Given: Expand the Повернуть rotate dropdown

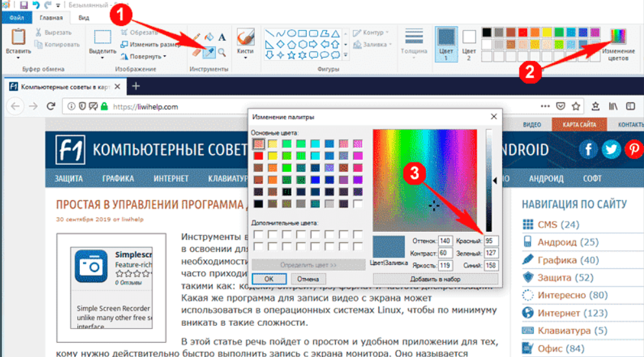Looking at the screenshot, I should [x=147, y=56].
